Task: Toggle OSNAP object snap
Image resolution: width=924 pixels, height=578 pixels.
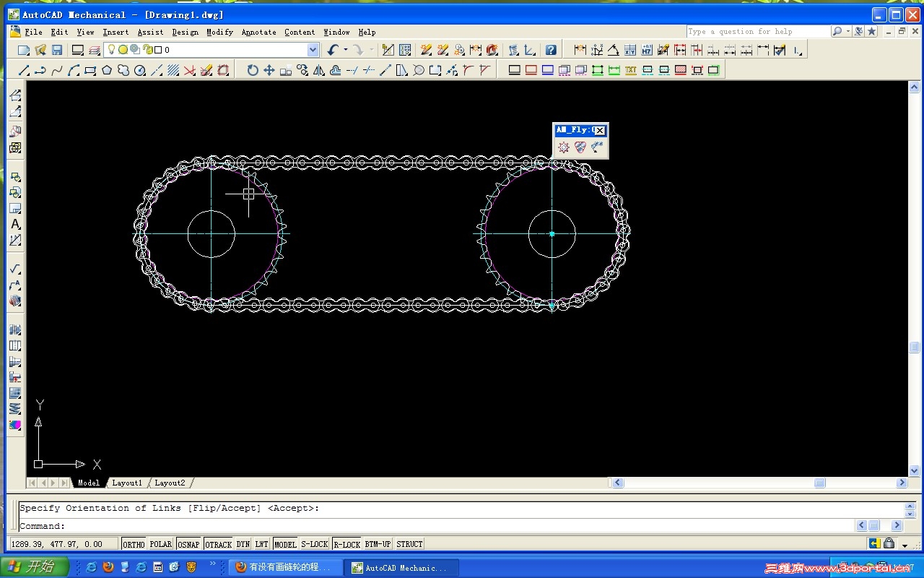Action: (188, 544)
